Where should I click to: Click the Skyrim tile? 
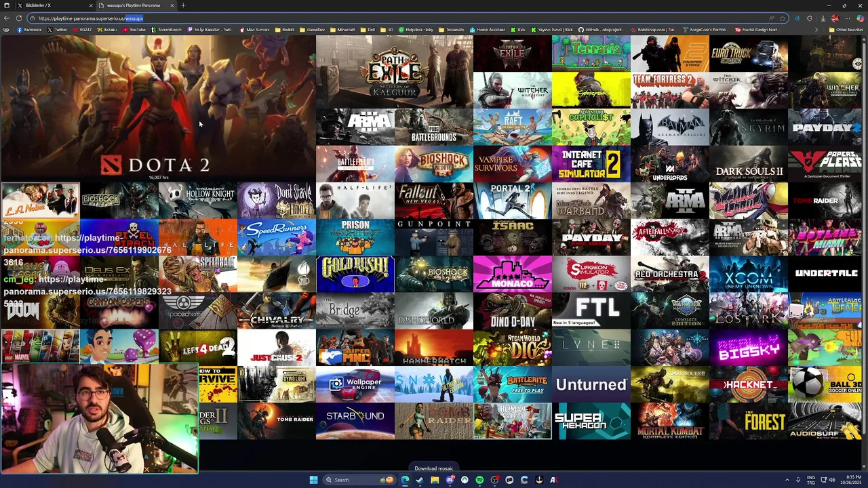pos(749,127)
